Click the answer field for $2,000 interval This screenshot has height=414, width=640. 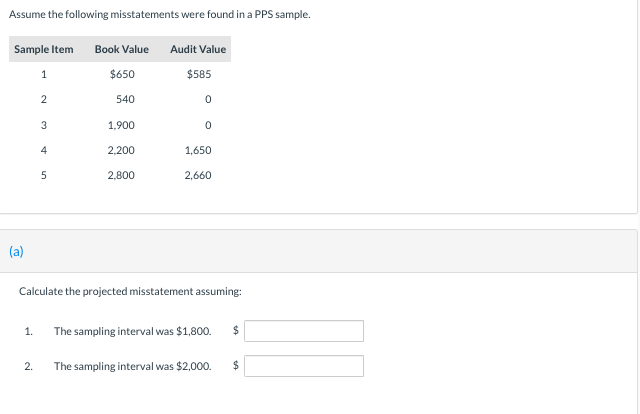[304, 366]
